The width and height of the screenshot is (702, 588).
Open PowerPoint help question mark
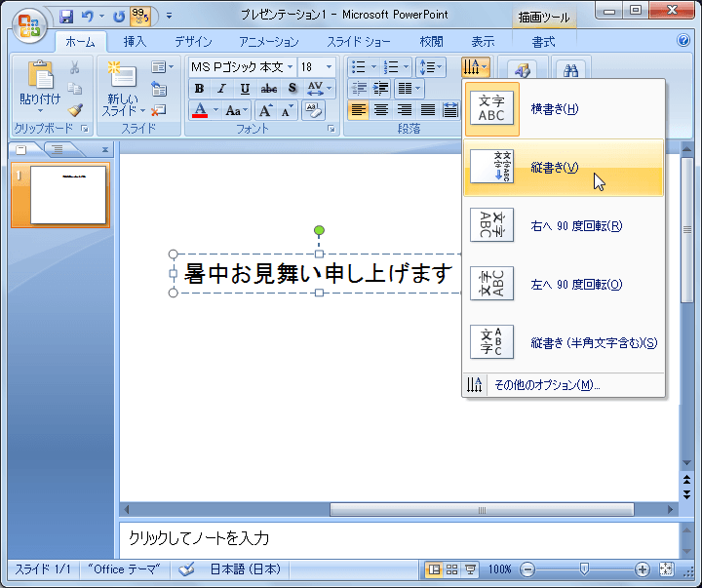[683, 40]
